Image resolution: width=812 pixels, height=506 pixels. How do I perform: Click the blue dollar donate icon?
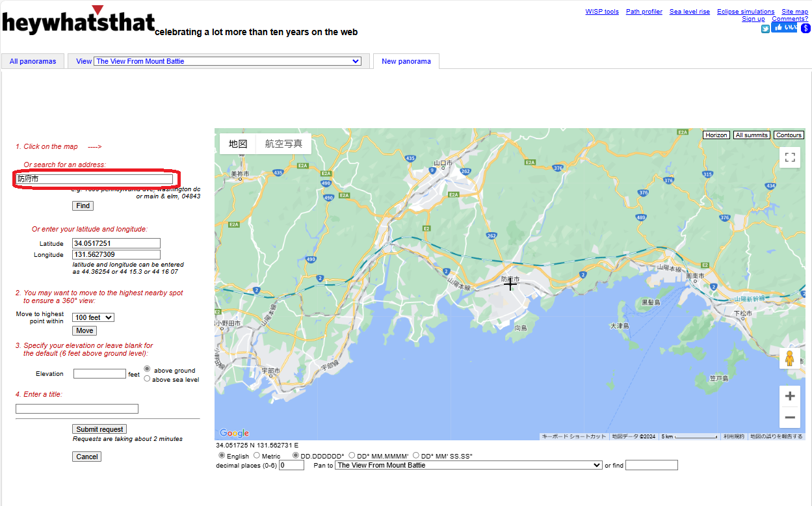click(x=805, y=29)
